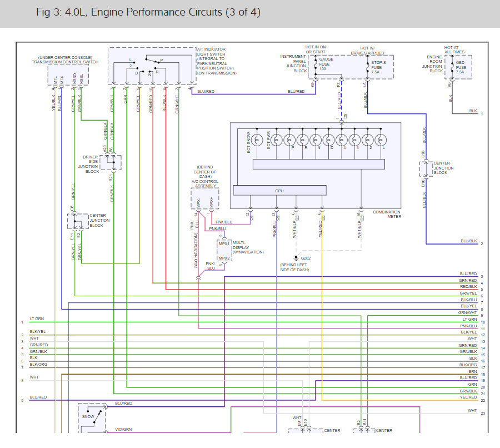
Task: Click the (W/O NAVIGATION) label
Action: (x=196, y=250)
